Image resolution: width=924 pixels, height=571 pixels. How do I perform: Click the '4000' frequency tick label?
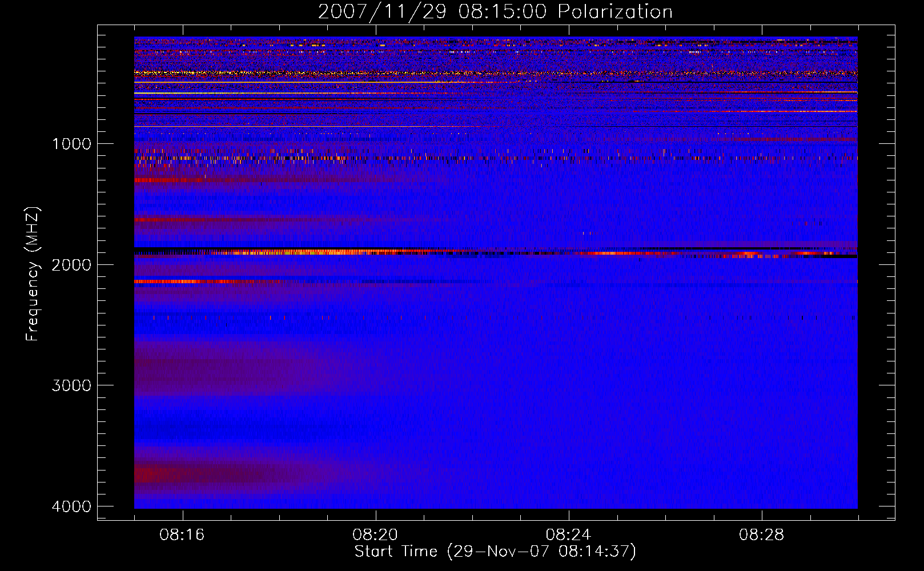click(x=71, y=506)
